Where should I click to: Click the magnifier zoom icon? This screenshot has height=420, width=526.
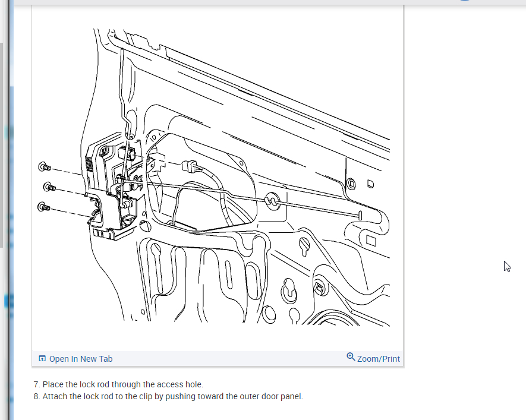coord(351,356)
